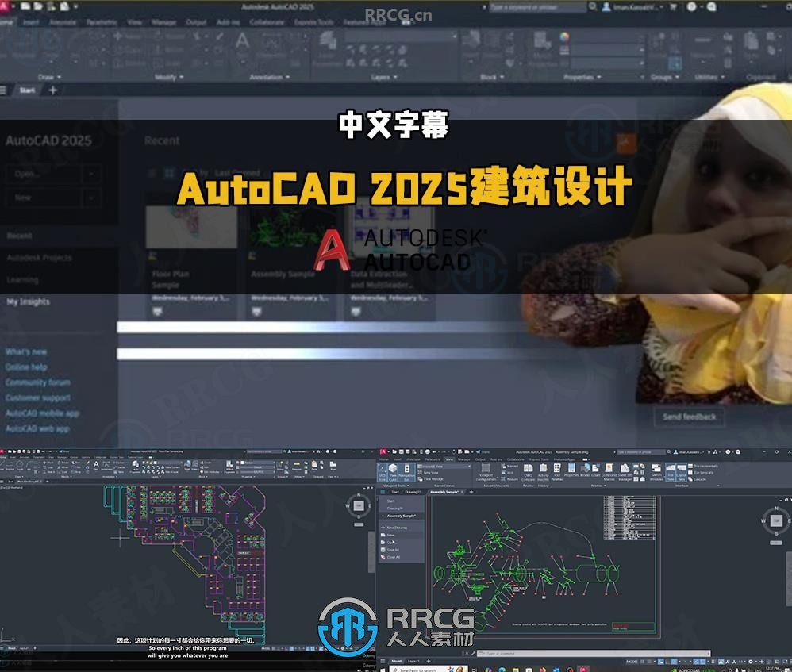Open dropdown arrow beside New button
Screen dimensions: 792x672
[x=91, y=198]
